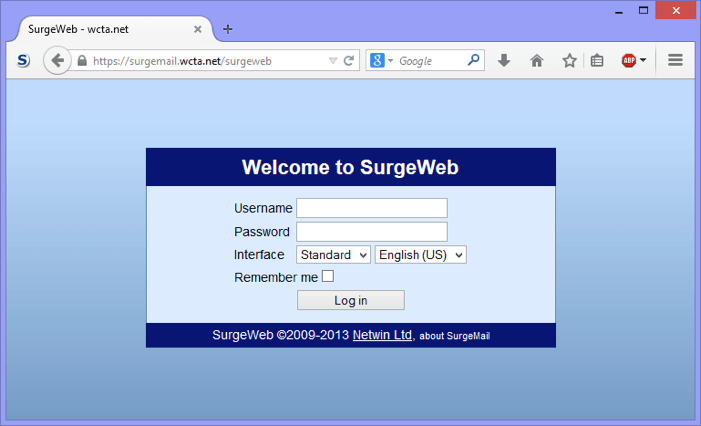The height and width of the screenshot is (426, 701).
Task: Select the SurgeWeb - wcta.net tab
Action: 114,29
